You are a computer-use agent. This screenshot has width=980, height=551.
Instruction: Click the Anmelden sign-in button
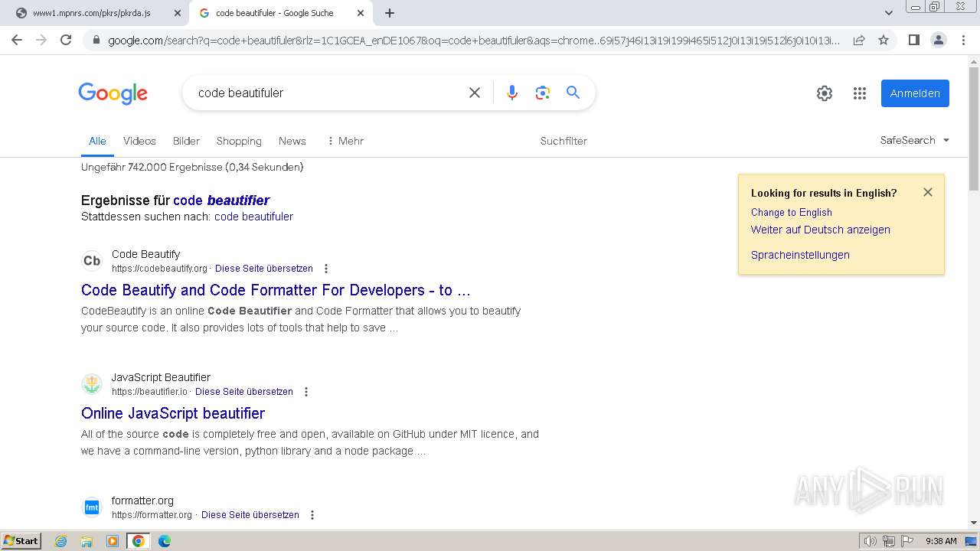[x=915, y=93]
